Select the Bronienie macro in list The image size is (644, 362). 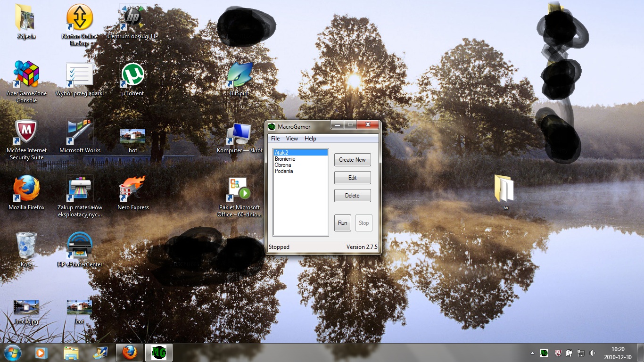click(300, 159)
